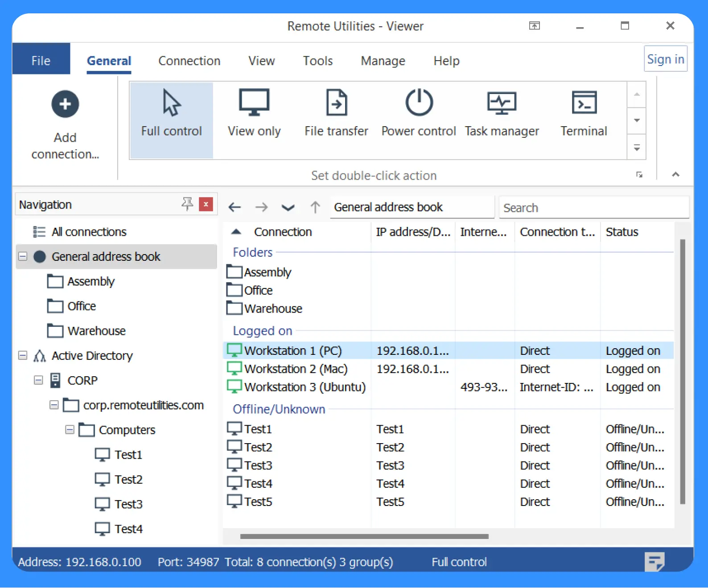The height and width of the screenshot is (588, 708).
Task: Select Test5 in the connection list
Action: [448, 502]
